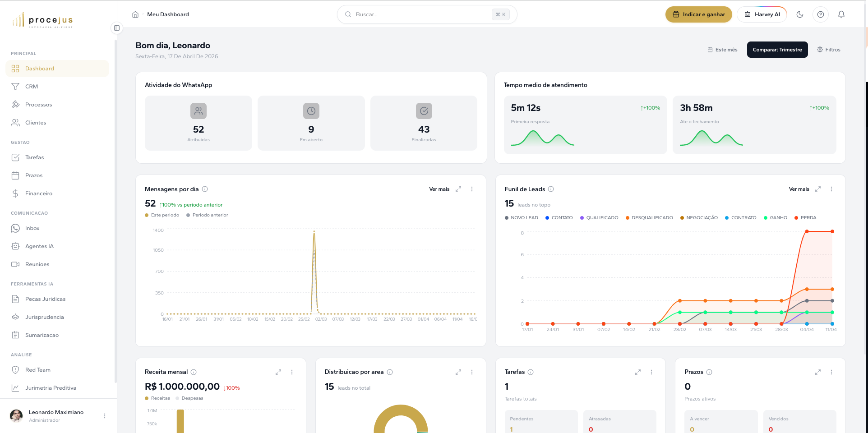The image size is (868, 433).
Task: Open Financeiro section
Action: (x=57, y=193)
